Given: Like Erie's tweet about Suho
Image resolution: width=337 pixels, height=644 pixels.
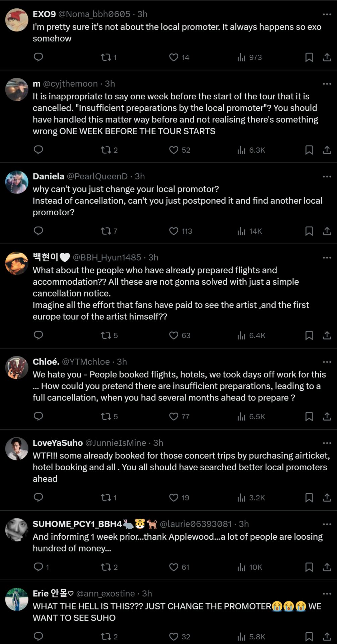Looking at the screenshot, I should click(x=174, y=637).
